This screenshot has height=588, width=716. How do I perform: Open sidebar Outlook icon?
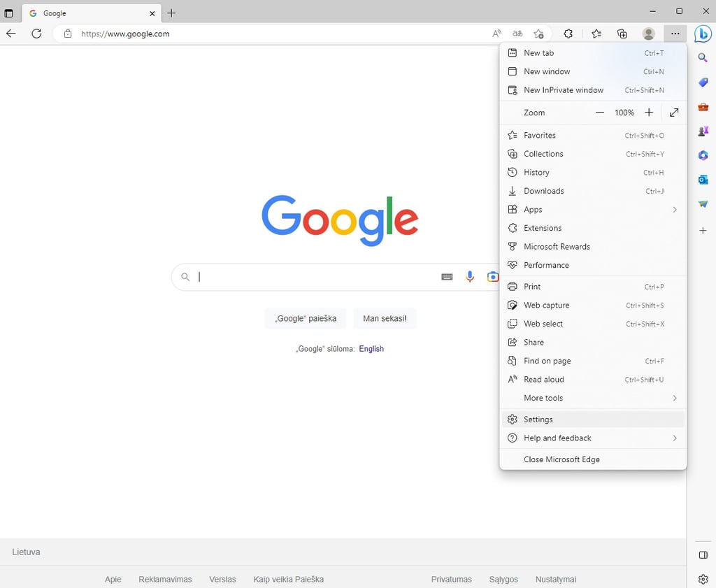pos(703,180)
